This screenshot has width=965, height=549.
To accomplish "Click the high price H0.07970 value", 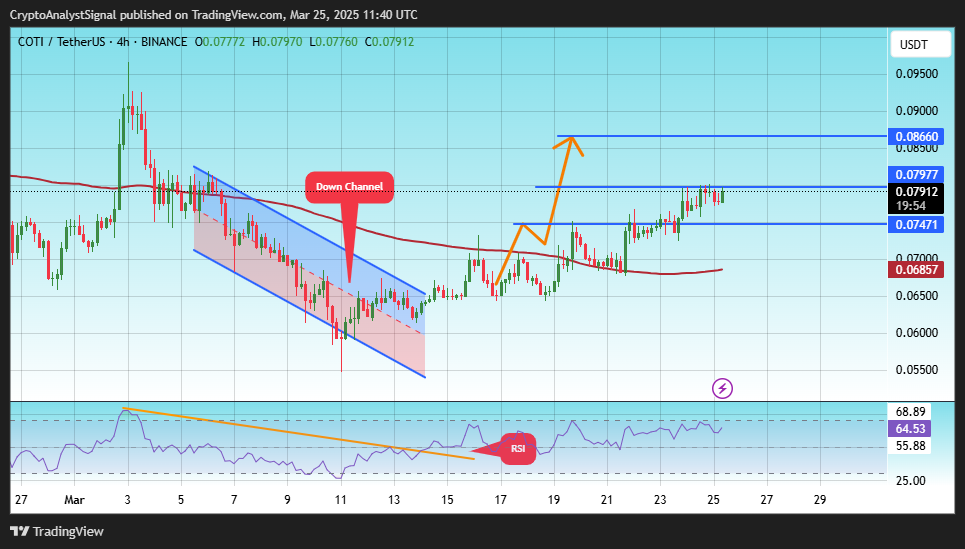I will (x=277, y=42).
